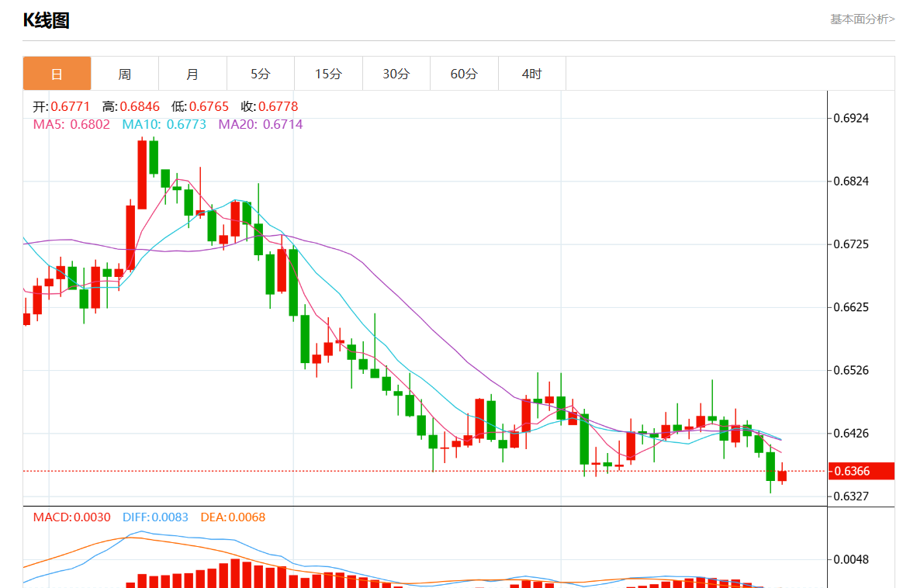This screenshot has height=588, width=917.
Task: Click the MA20: 0.6714 indicator label
Action: tap(261, 124)
